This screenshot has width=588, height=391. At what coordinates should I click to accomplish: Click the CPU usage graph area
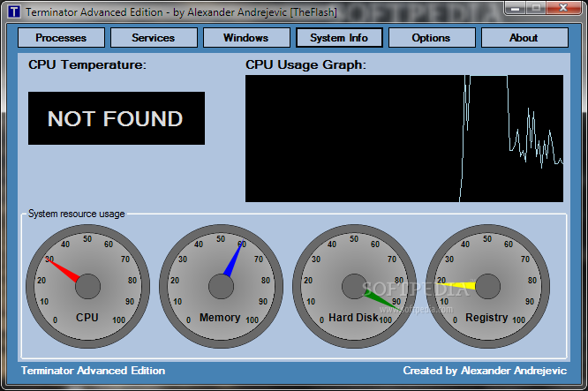coord(404,139)
